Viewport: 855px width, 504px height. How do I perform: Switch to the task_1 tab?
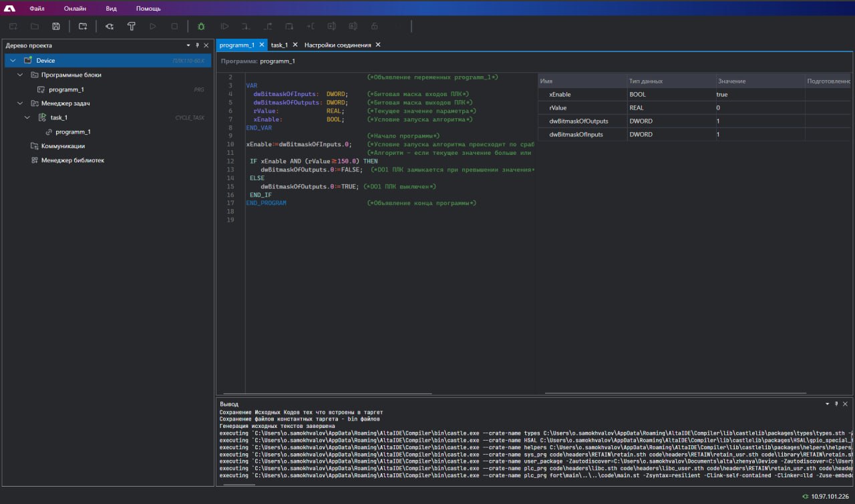(x=279, y=45)
